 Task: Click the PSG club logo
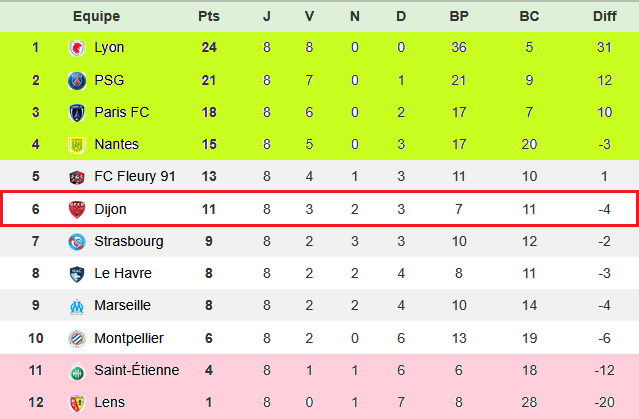76,80
